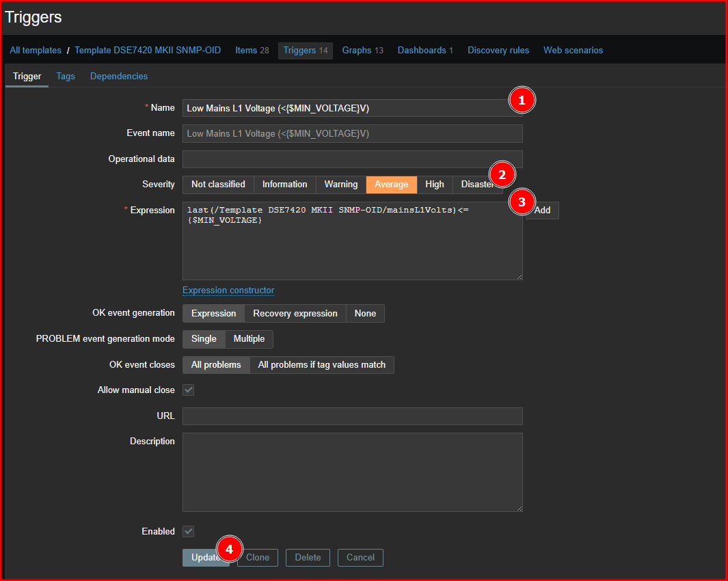Click the Cancel button

tap(360, 557)
